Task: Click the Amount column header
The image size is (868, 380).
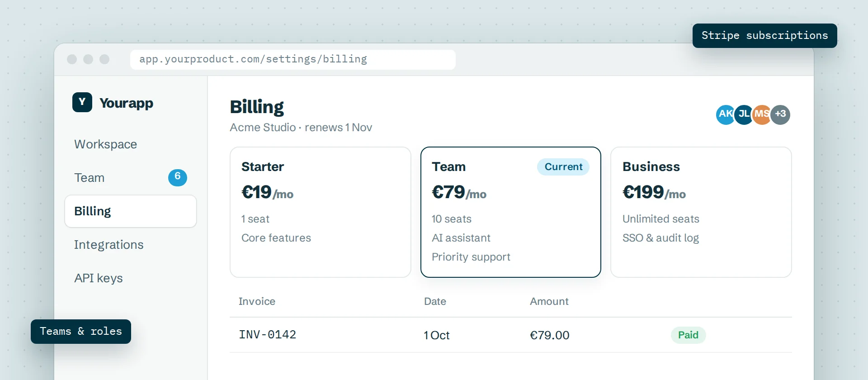Action: (549, 301)
